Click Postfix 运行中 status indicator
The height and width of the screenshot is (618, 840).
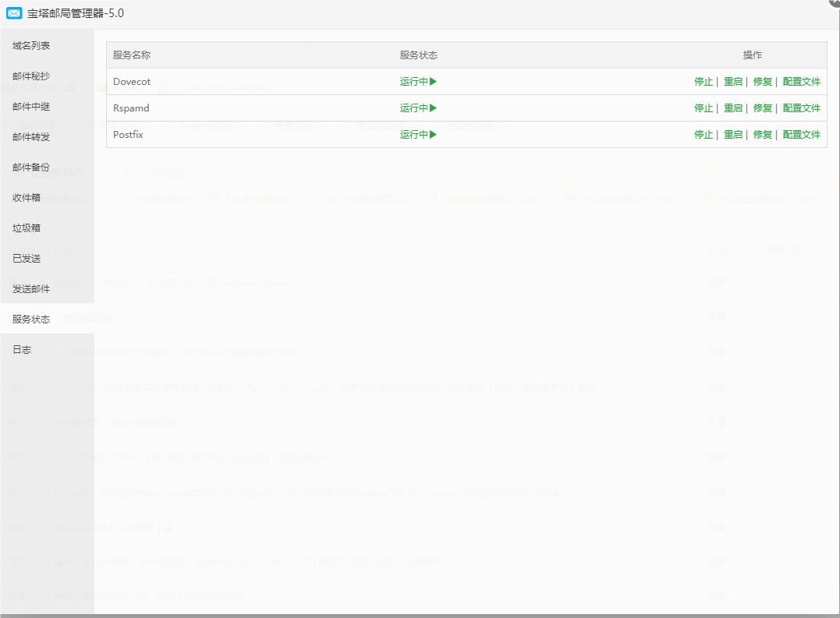click(x=418, y=134)
